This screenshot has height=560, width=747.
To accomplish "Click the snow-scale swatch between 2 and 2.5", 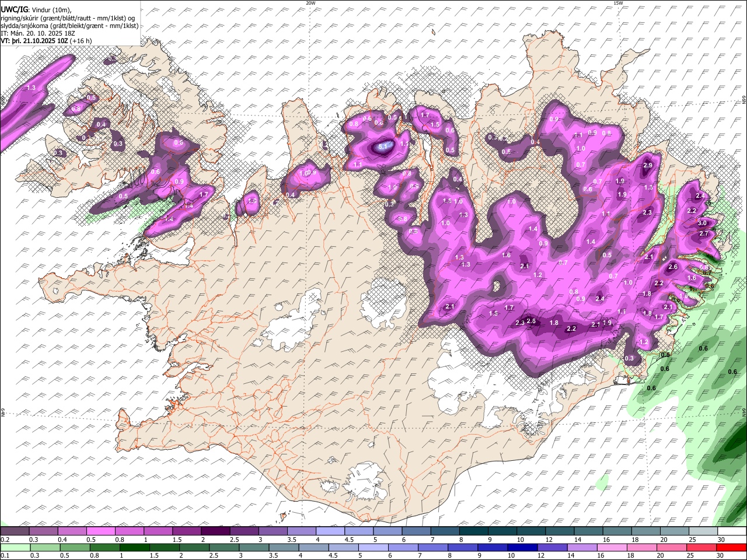I will coord(216,531).
